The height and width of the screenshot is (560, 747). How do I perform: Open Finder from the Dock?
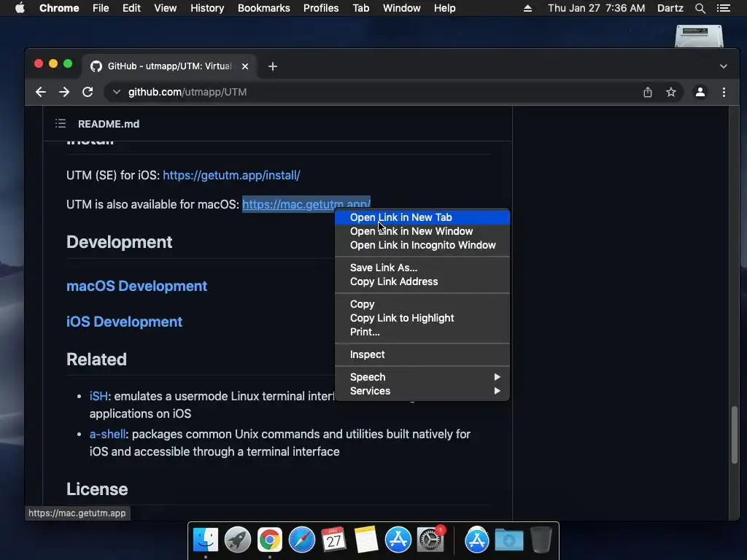[x=206, y=540]
